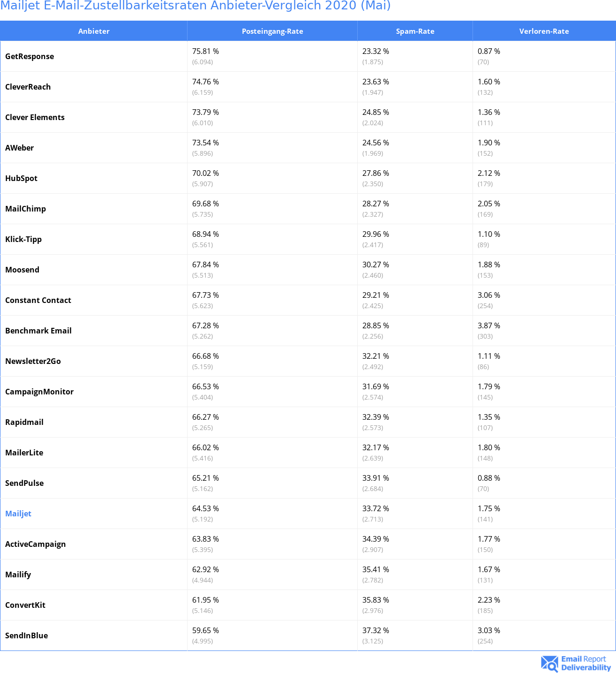This screenshot has height=673, width=616.
Task: Click the Constant Contact provider name
Action: 38,300
